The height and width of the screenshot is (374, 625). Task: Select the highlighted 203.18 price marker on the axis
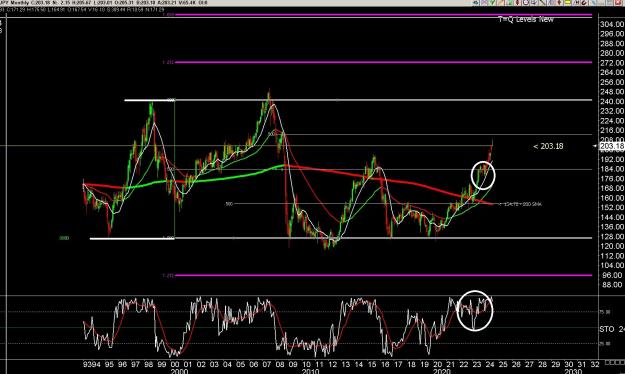(611, 146)
